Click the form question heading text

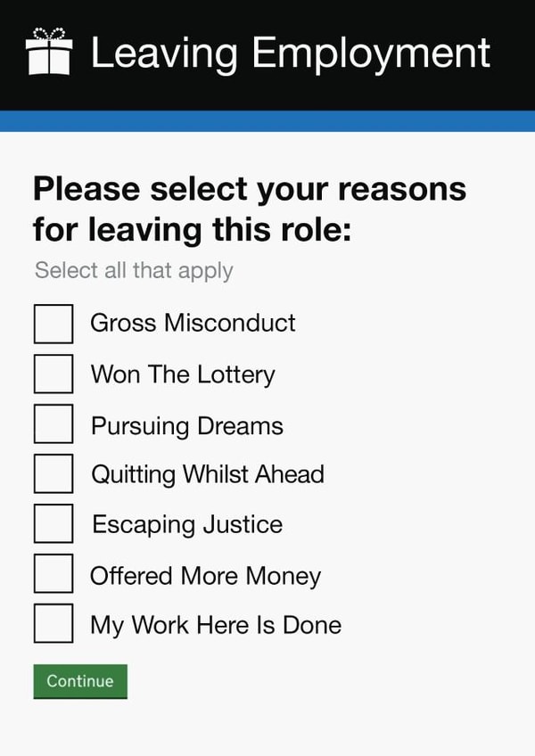point(250,208)
